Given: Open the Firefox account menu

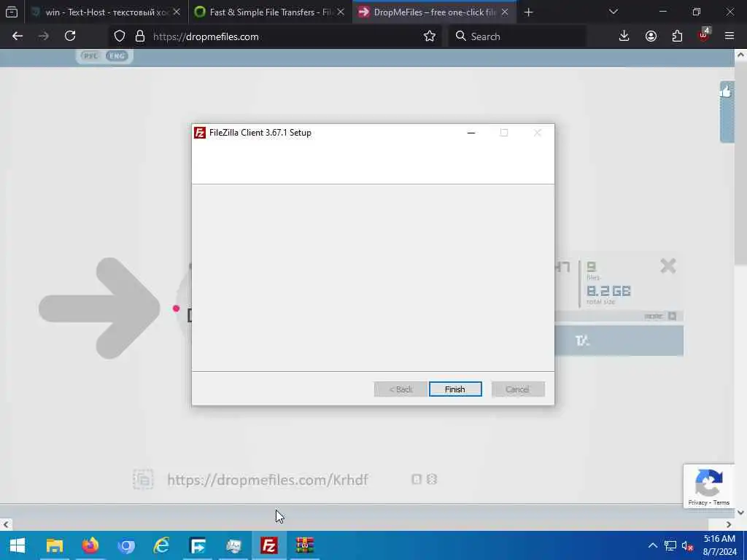Looking at the screenshot, I should click(651, 36).
